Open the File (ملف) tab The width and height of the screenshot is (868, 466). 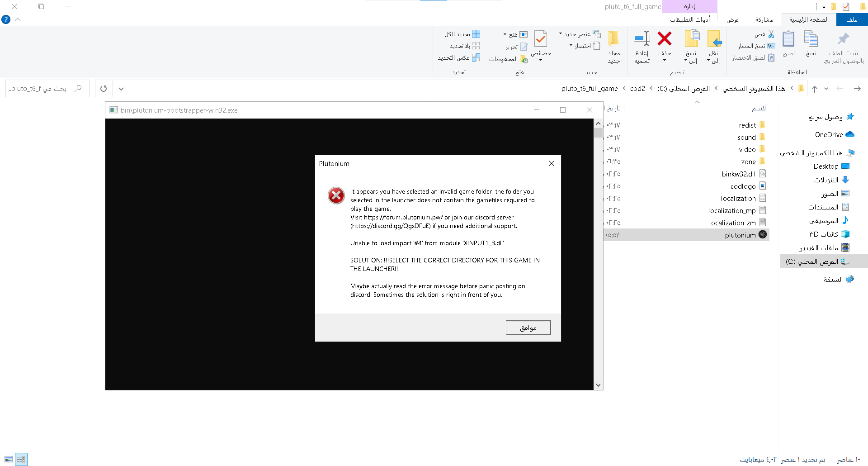coord(852,19)
